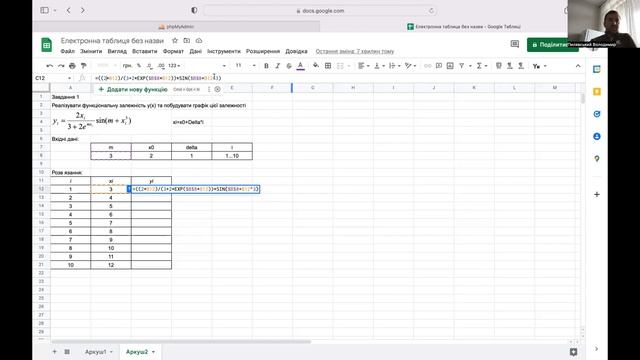Open the Вставити menu
This screenshot has height=360, width=640.
point(144,51)
